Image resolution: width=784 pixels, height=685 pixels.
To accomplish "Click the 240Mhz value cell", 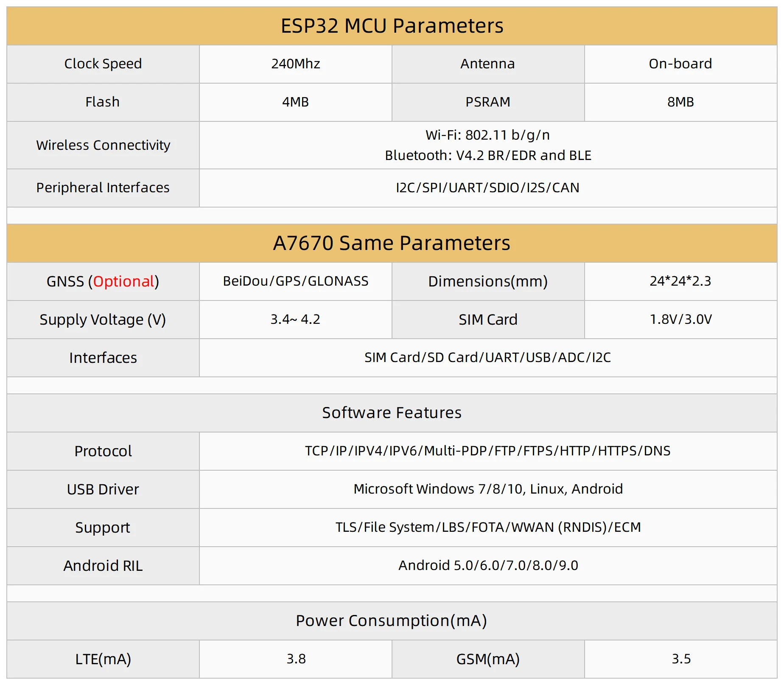I will [296, 64].
